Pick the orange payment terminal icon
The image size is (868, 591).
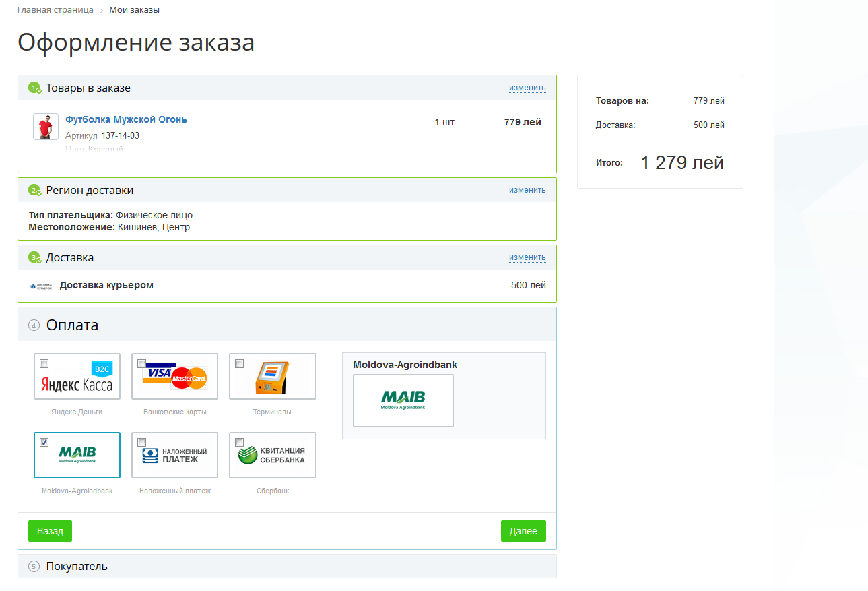coord(272,377)
